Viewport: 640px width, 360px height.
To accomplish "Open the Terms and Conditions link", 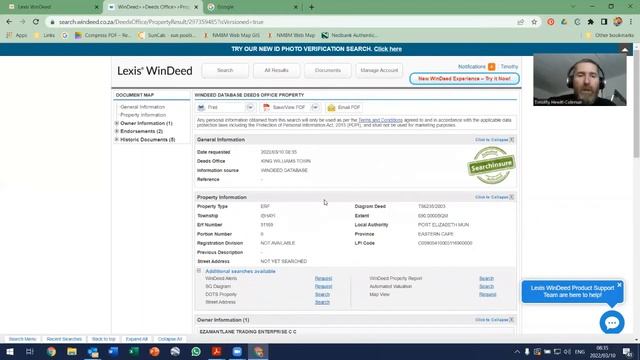I will [380, 120].
